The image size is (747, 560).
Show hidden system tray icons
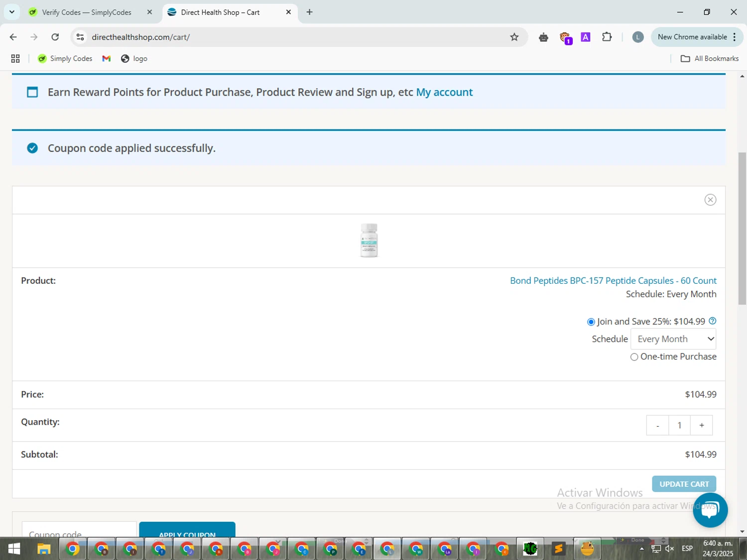click(642, 549)
